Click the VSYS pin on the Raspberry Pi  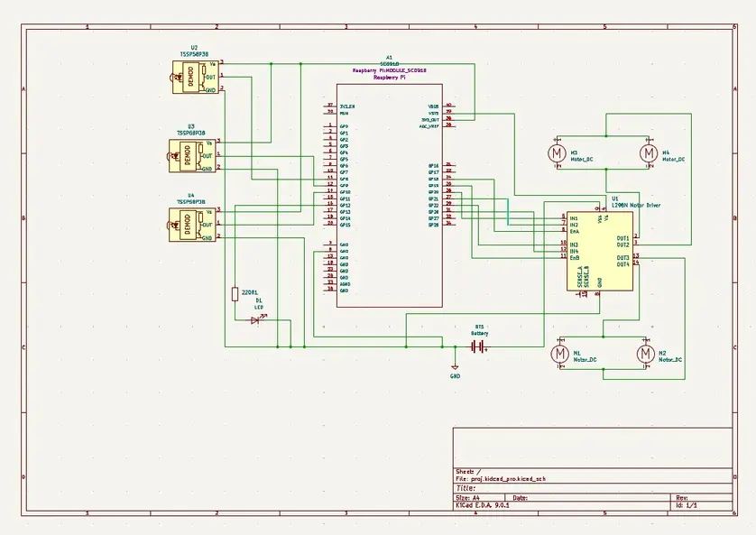(x=433, y=113)
